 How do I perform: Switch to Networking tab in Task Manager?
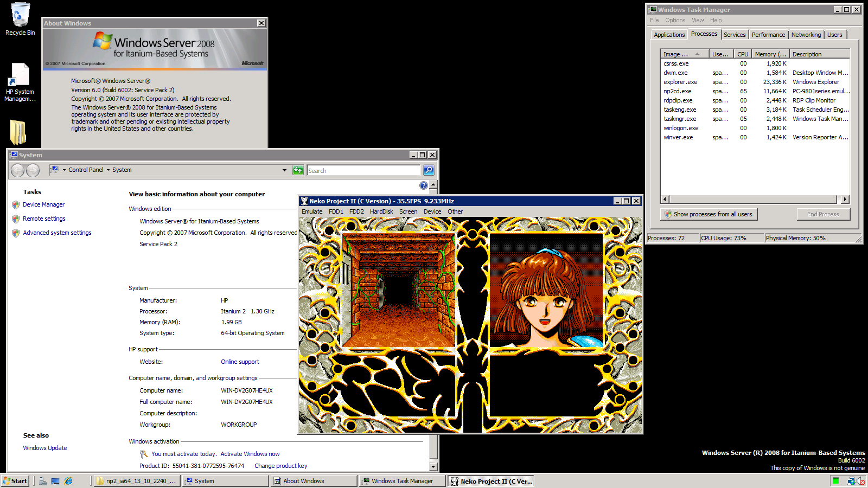[806, 35]
